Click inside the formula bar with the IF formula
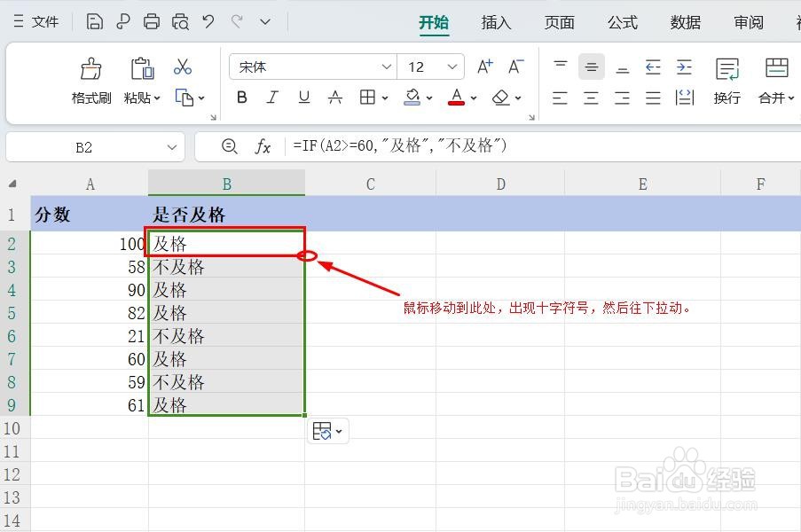This screenshot has width=801, height=532. (x=399, y=146)
